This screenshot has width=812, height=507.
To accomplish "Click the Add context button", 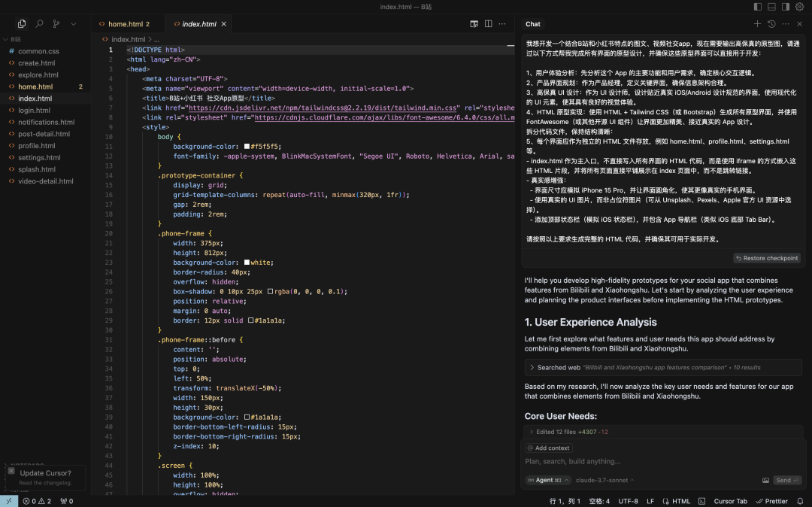I will (548, 448).
